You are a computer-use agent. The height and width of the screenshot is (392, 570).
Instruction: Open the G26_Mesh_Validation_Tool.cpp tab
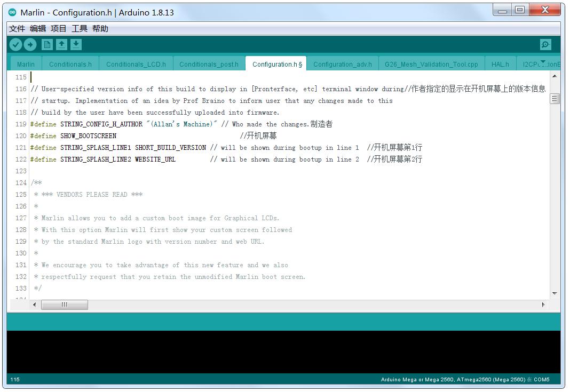point(430,63)
